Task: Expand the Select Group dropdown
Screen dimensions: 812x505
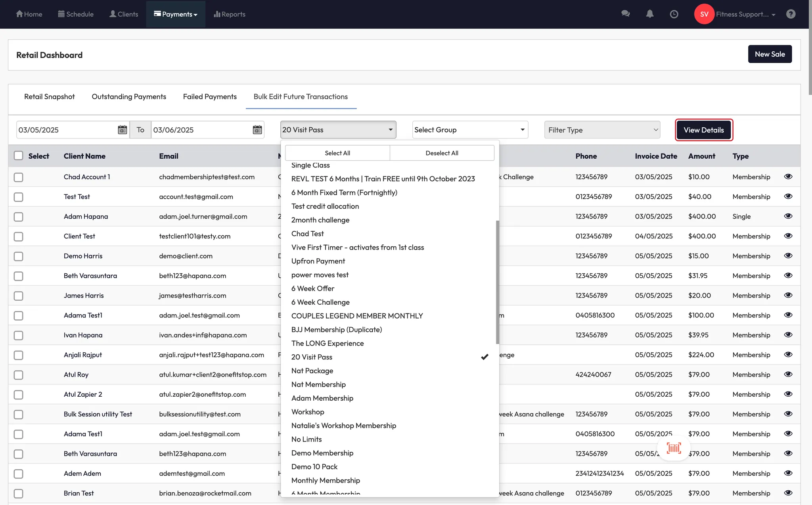Action: pos(470,130)
